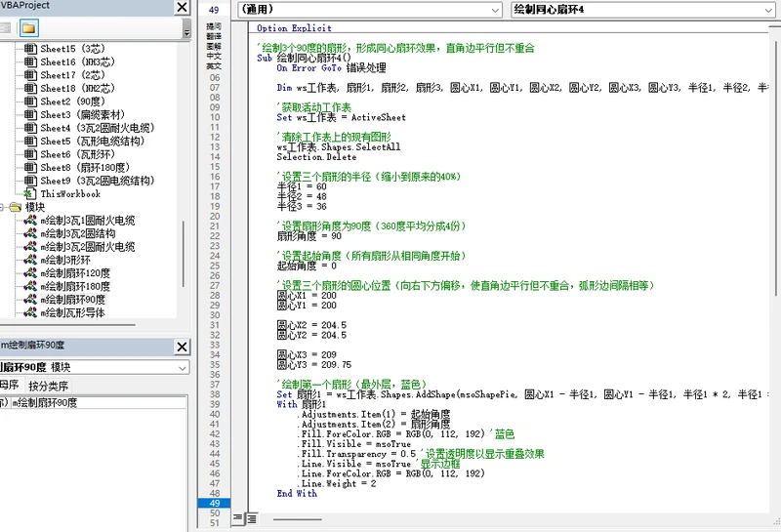Edit the name field m绘制扇环90度 in properties
781x532 pixels.
coord(99,402)
